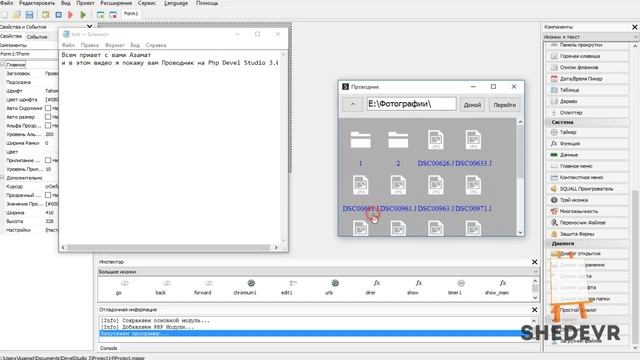Click the green Run play icon

83,15
